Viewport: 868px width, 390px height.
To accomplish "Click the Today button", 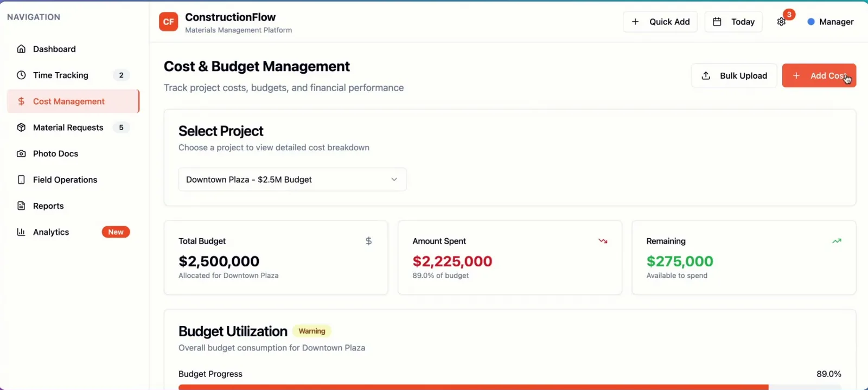I will click(x=733, y=22).
